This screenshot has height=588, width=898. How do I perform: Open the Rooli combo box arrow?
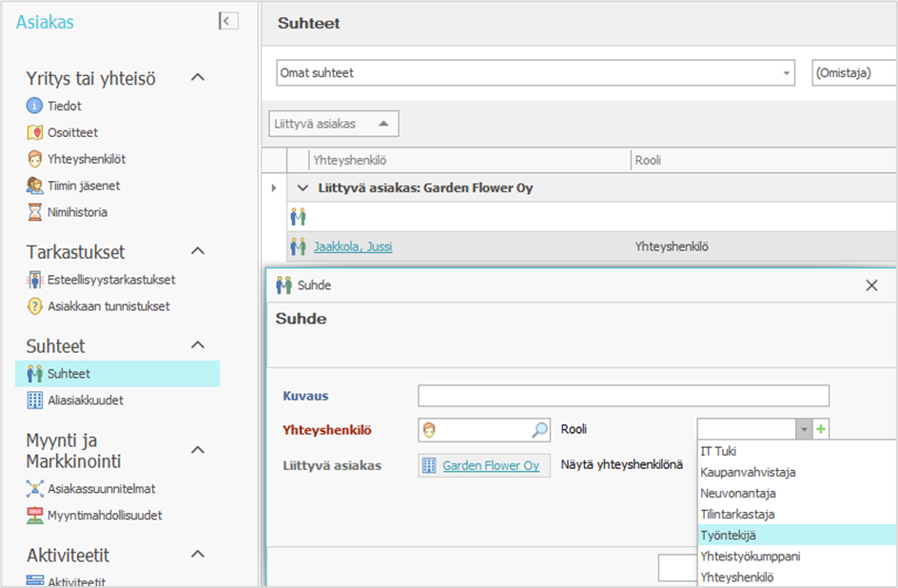click(x=804, y=430)
